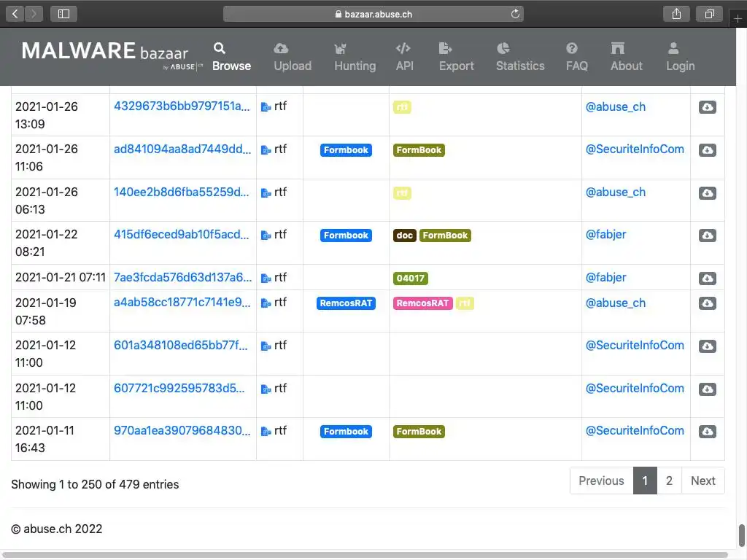Click the Previous pagination button
Image resolution: width=747 pixels, height=560 pixels.
[601, 481]
